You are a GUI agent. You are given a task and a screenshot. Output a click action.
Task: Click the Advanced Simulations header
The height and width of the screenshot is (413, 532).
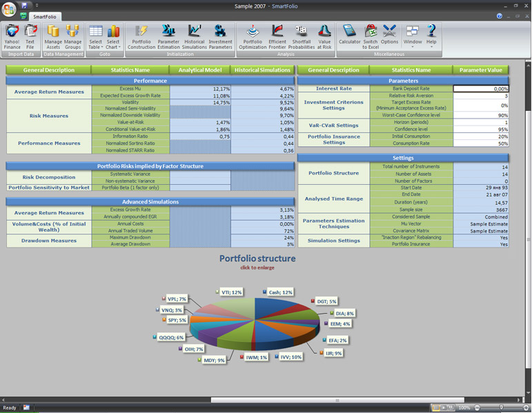coord(150,202)
